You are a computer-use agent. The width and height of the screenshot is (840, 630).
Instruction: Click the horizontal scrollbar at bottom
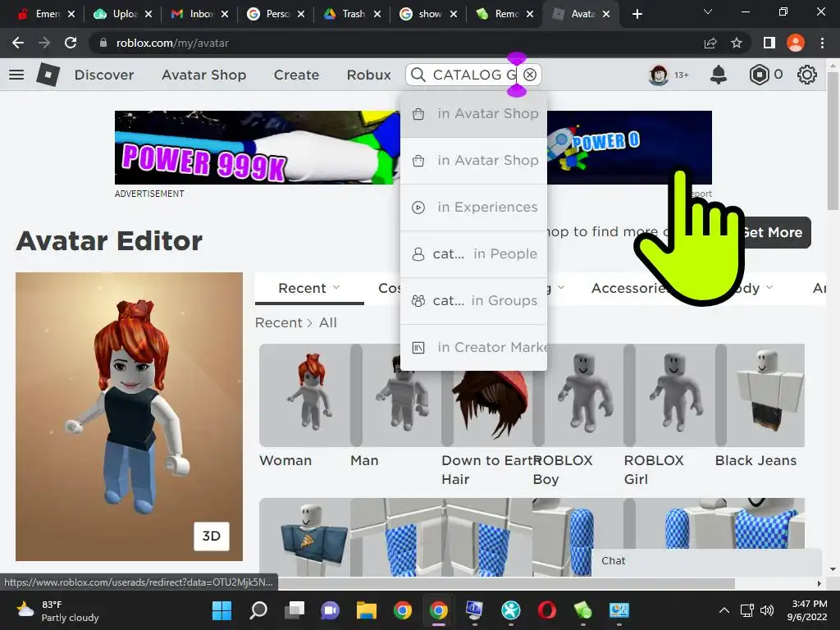(x=507, y=583)
